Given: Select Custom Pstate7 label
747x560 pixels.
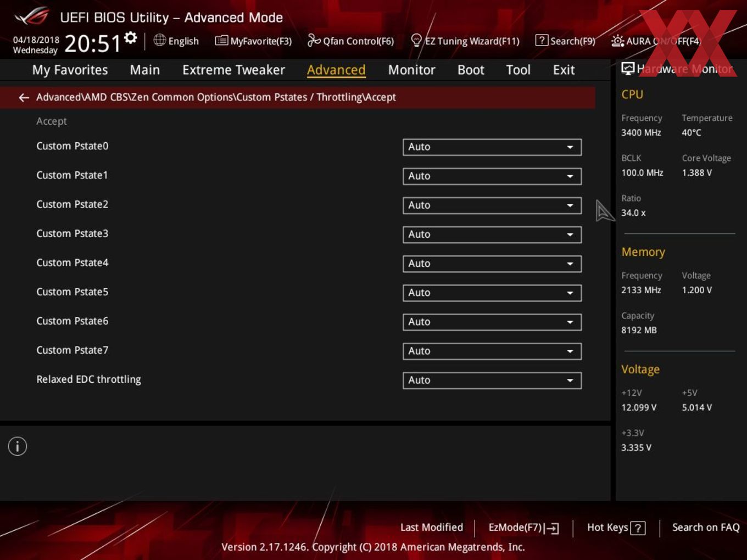Looking at the screenshot, I should pos(73,350).
